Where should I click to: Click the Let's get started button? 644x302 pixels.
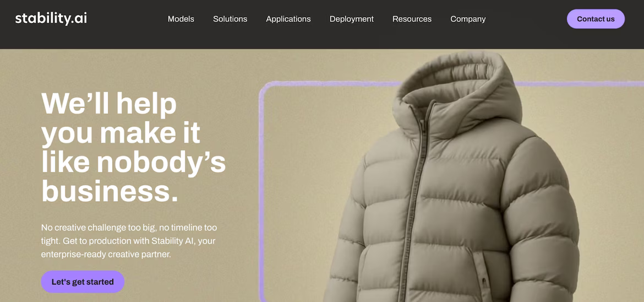coord(83,282)
